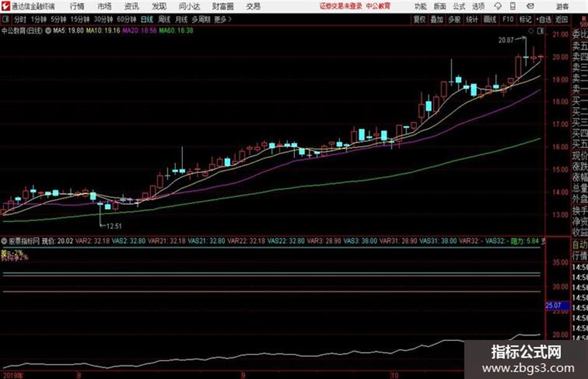This screenshot has height=379, width=588.
Task: Click the 自选 add-to-watchlist button
Action: click(544, 19)
